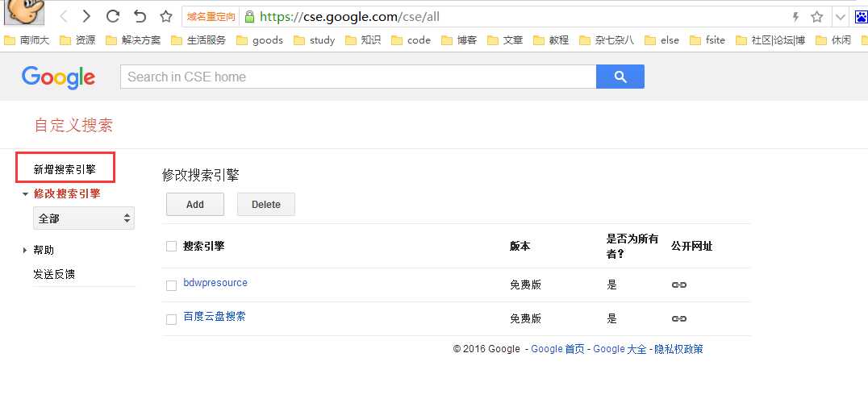Screen dimensions: 868x403
Task: Open the 全部 dropdown selector
Action: 84,218
